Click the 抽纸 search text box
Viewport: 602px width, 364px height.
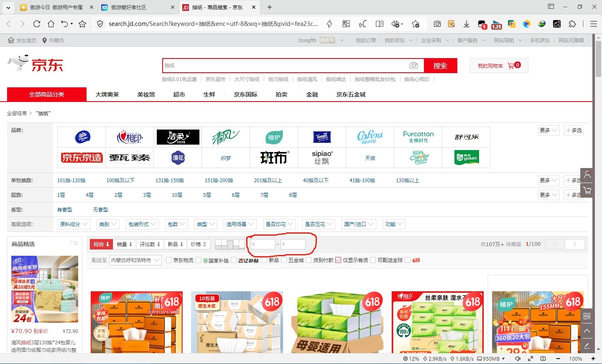tap(285, 66)
